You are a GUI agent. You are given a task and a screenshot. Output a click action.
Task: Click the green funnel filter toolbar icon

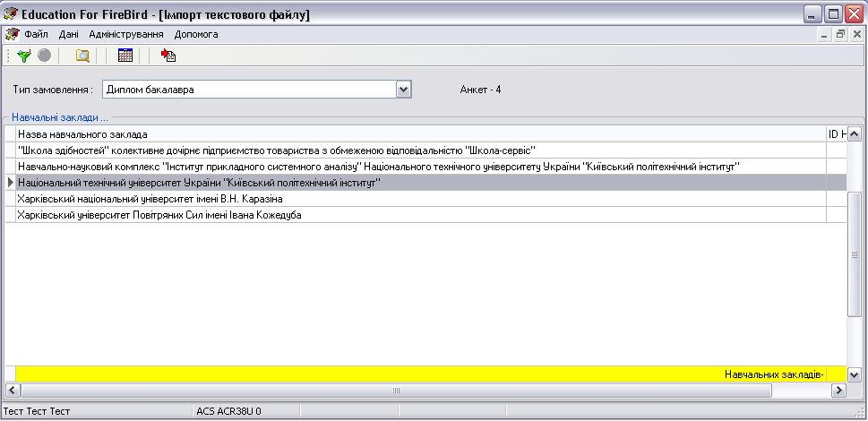[24, 56]
